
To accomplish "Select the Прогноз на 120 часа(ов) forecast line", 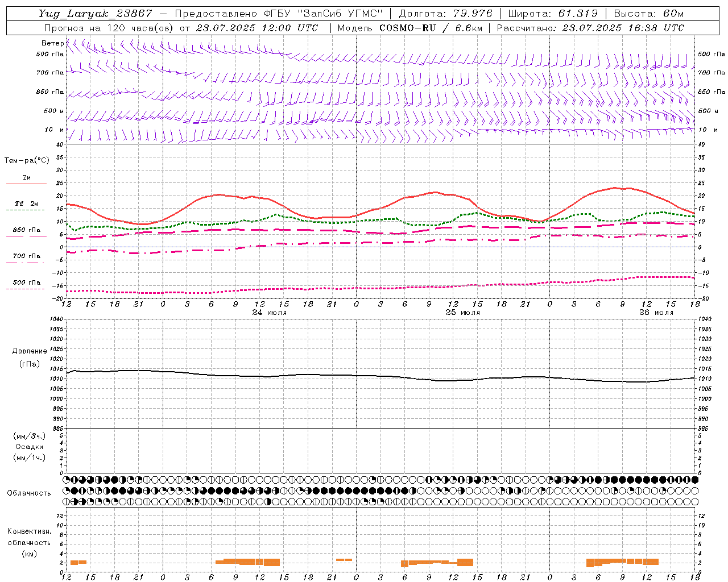I will 181,28.
